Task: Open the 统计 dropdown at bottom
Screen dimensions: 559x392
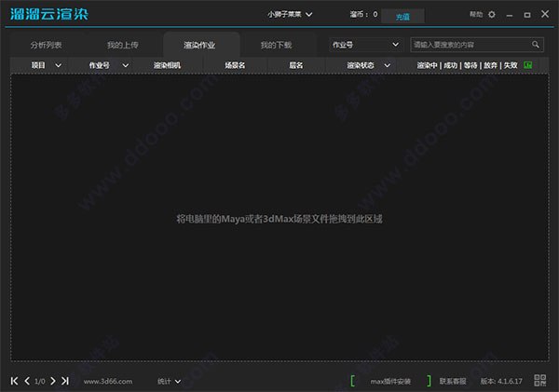Action: pyautogui.click(x=169, y=382)
